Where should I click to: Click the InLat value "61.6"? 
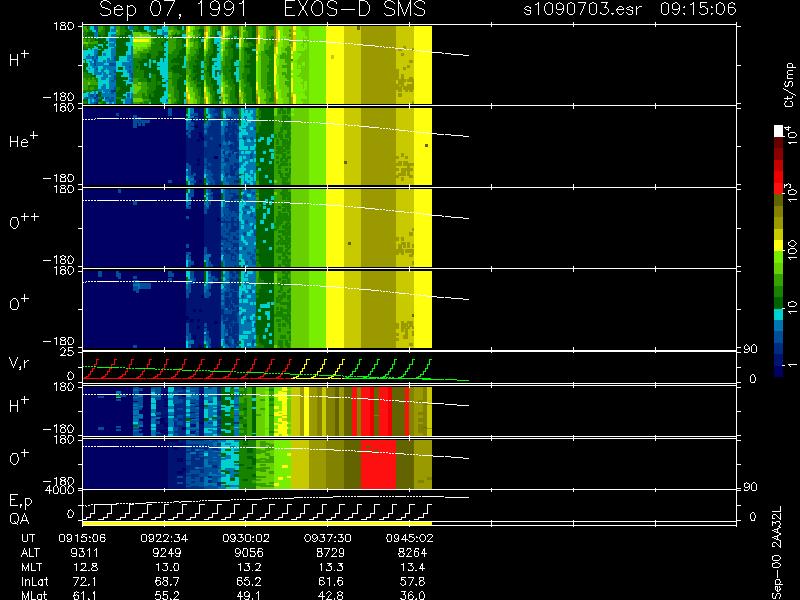[331, 581]
